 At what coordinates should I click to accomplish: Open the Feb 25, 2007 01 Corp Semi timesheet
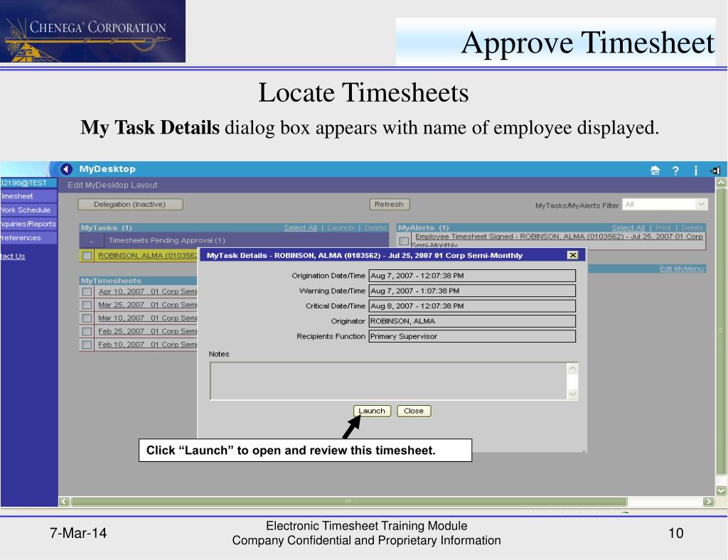(x=148, y=331)
